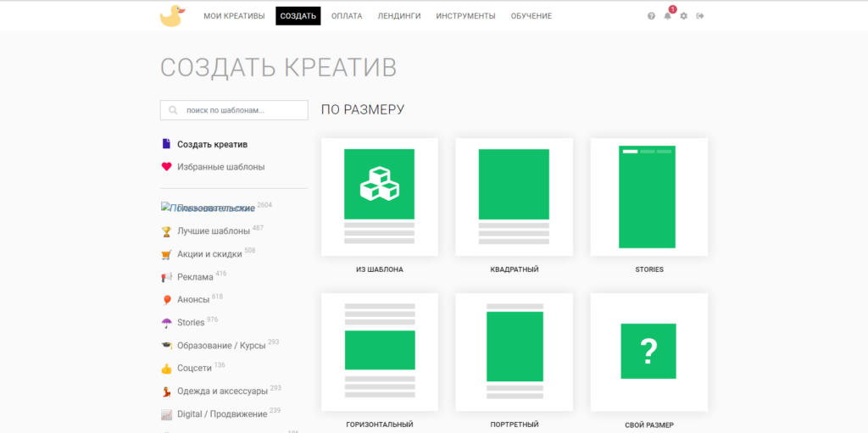This screenshot has width=868, height=433.
Task: Open the help question mark icon
Action: click(651, 16)
